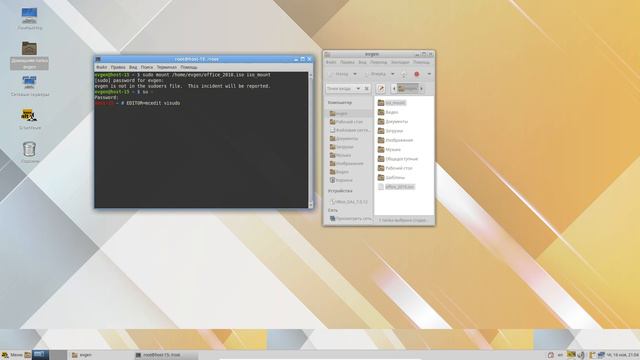Click the Вперёд forward button in file manager
The image size is (640, 360).
376,74
